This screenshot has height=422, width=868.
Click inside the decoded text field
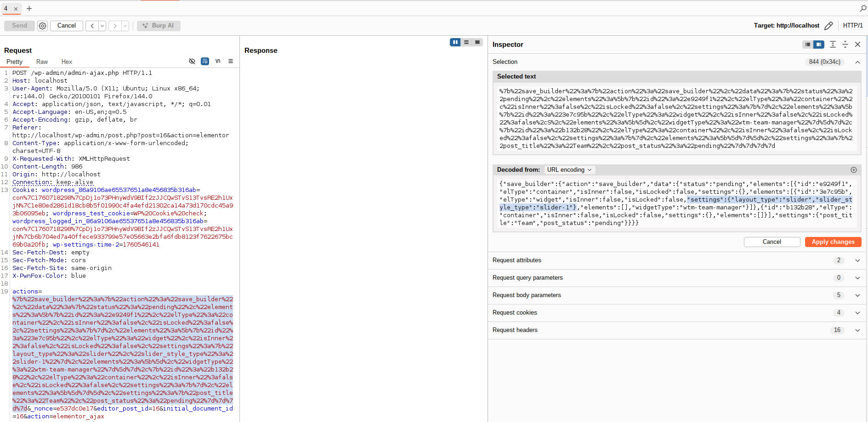pyautogui.click(x=675, y=203)
